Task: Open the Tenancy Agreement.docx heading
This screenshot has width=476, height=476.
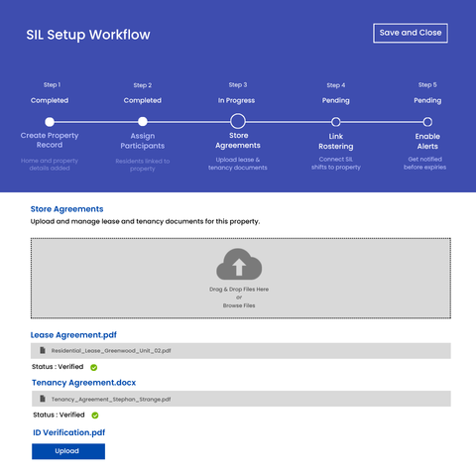Action: tap(83, 383)
